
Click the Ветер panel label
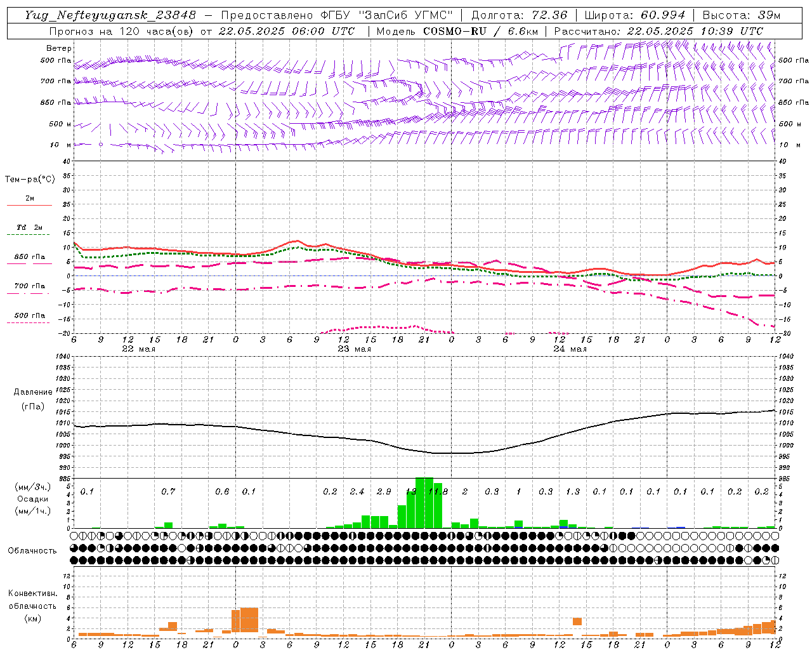pyautogui.click(x=59, y=48)
